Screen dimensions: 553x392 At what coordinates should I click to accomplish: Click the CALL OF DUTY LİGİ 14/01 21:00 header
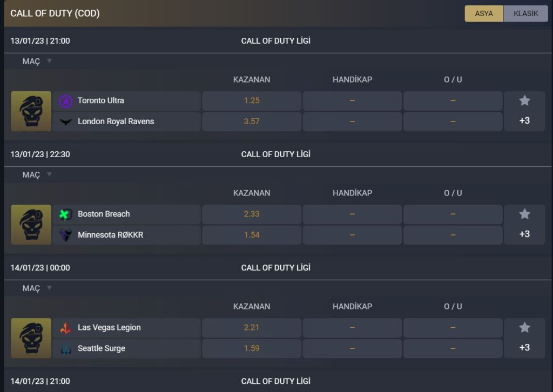click(x=276, y=381)
